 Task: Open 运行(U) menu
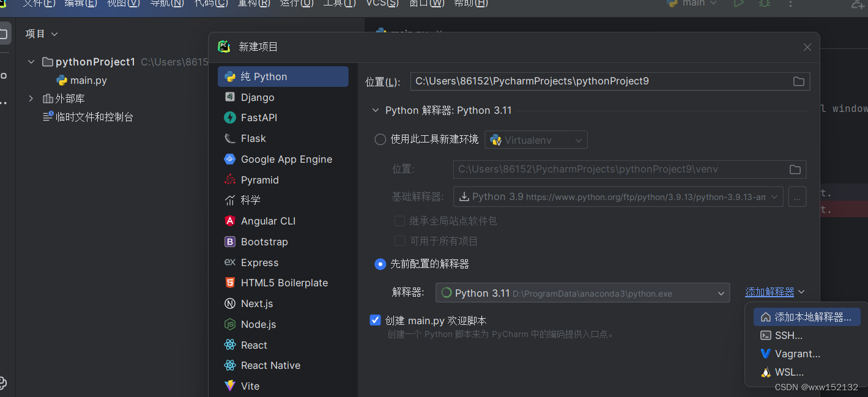tap(297, 3)
